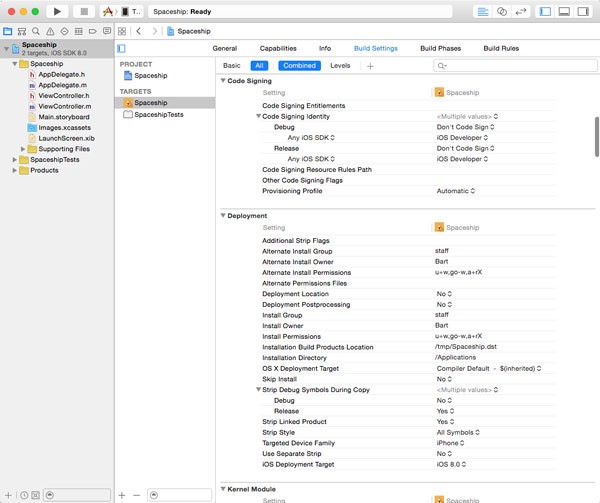Image resolution: width=600 pixels, height=503 pixels.
Task: Collapse Strip Debug Symbols During Copy
Action: tap(258, 389)
